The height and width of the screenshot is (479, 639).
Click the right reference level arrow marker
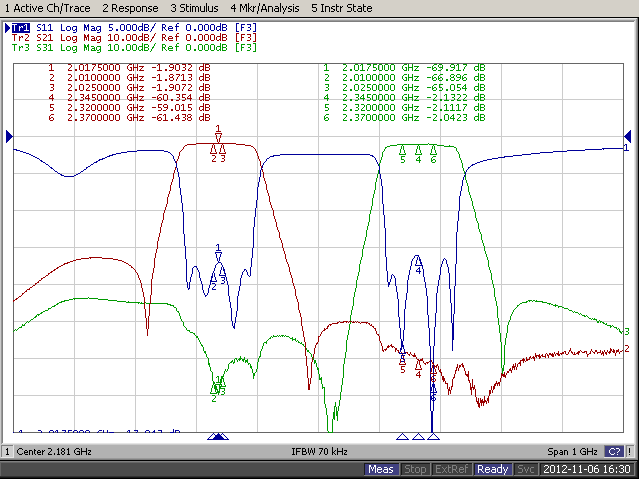pos(628,137)
